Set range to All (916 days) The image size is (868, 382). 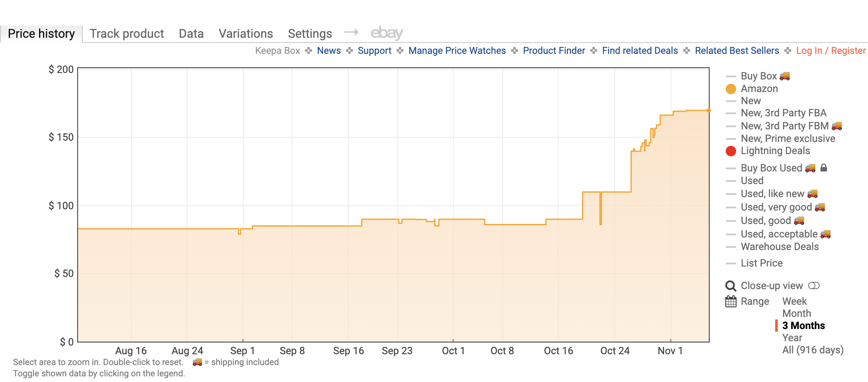(x=813, y=350)
